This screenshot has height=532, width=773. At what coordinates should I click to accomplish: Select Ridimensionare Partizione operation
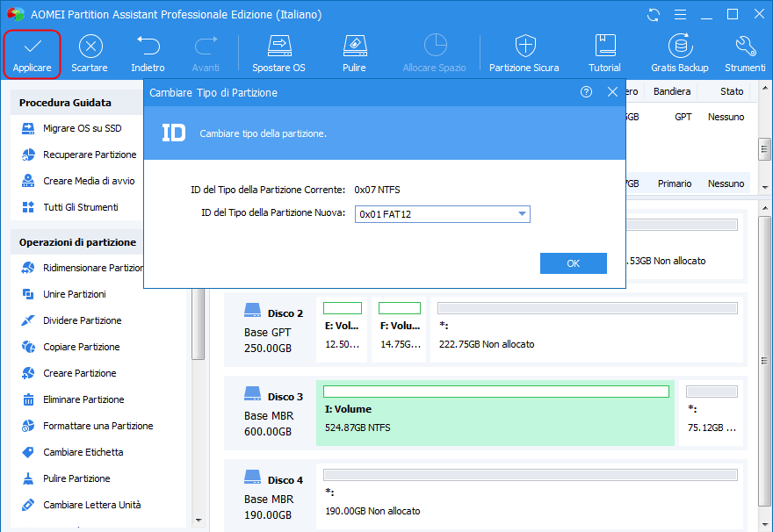(93, 268)
